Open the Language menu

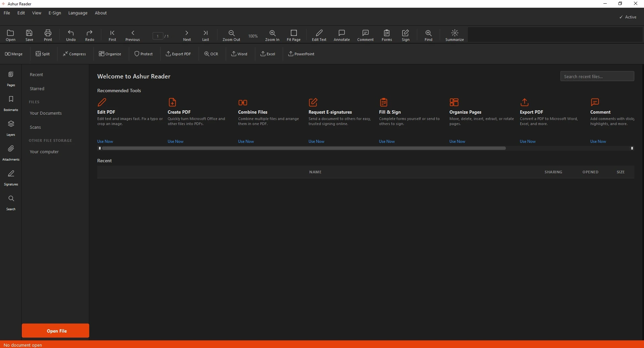tap(78, 13)
